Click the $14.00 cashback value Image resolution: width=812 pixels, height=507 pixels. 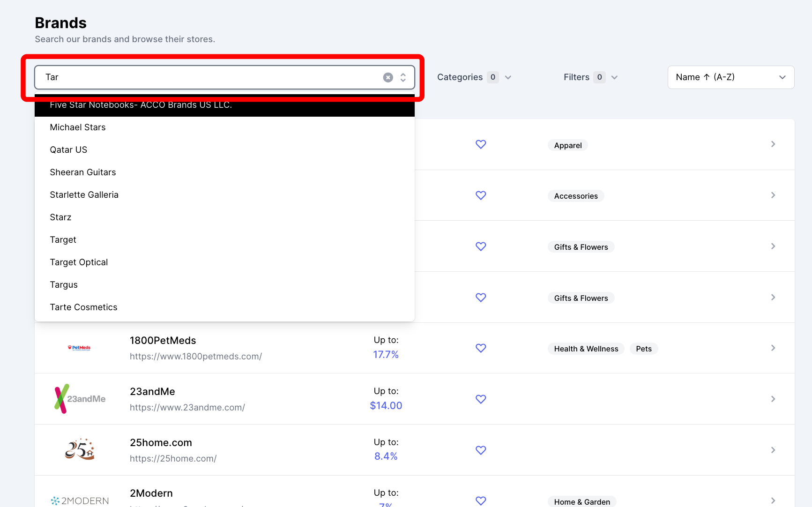click(x=386, y=406)
